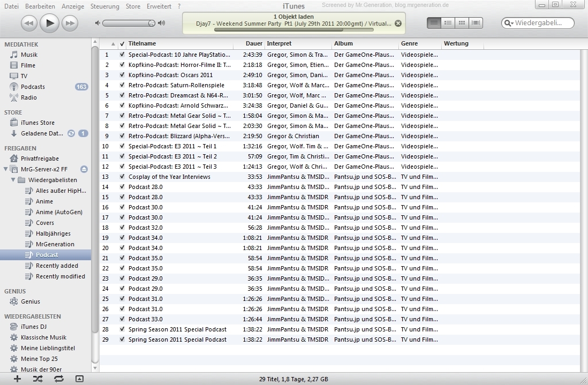Screen dimensions: 588x385
Task: Sort by the Album column
Action: pyautogui.click(x=365, y=44)
